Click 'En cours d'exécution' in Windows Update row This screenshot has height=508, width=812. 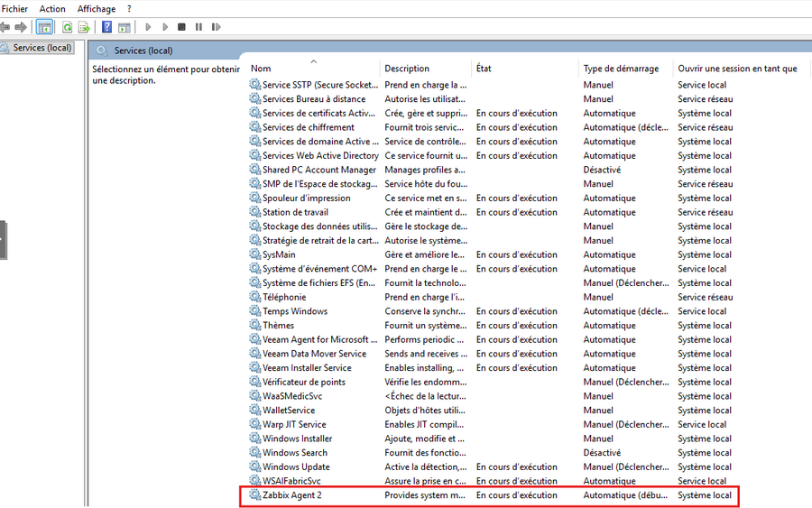[517, 466]
